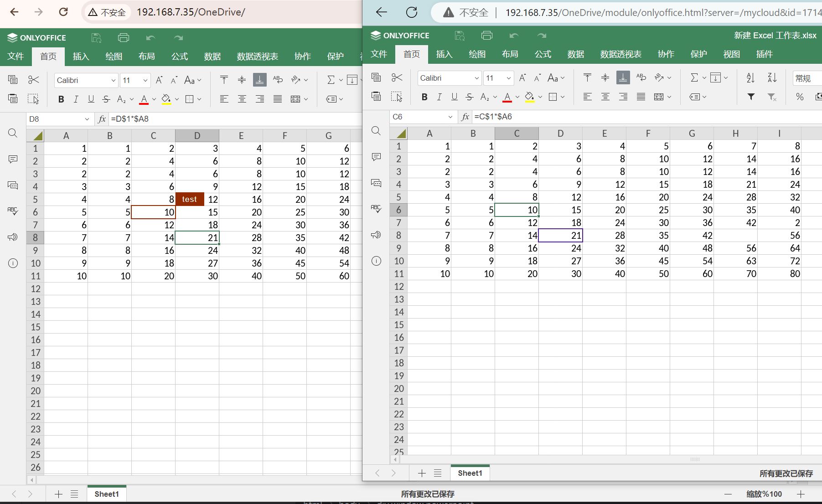Image resolution: width=822 pixels, height=504 pixels.
Task: Click the AutoSum sigma icon
Action: [x=694, y=77]
